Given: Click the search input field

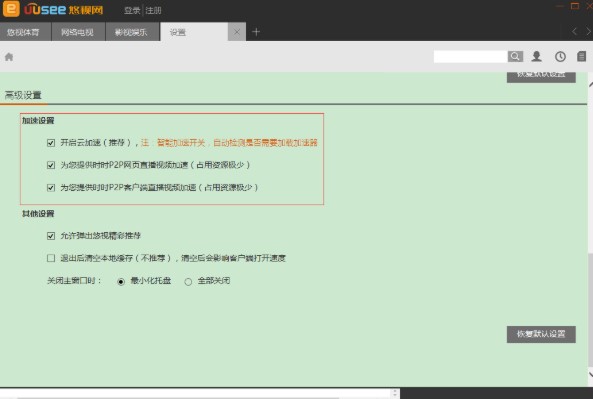Looking at the screenshot, I should pos(470,56).
